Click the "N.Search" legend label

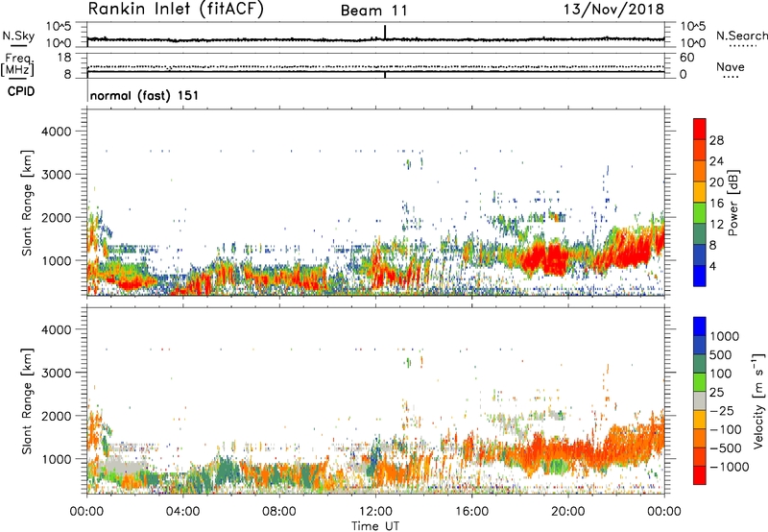741,36
